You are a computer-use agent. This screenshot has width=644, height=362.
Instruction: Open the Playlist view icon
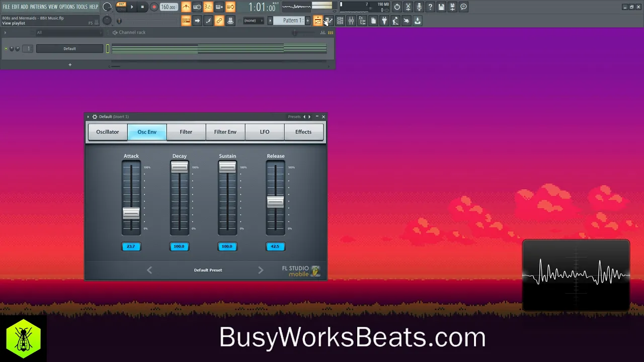tap(318, 21)
